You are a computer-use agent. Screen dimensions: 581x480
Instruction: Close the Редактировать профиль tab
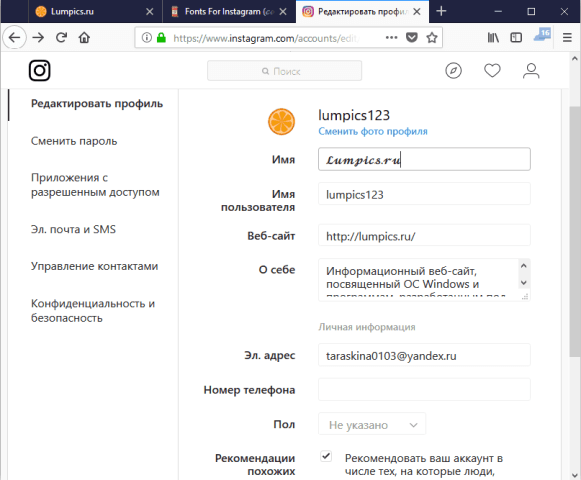click(x=417, y=12)
